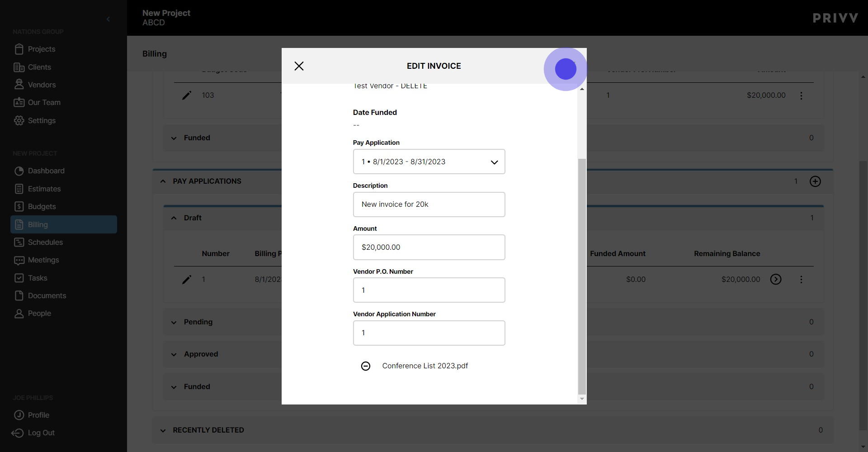Select the Billing sidebar icon
868x452 pixels.
tap(19, 224)
